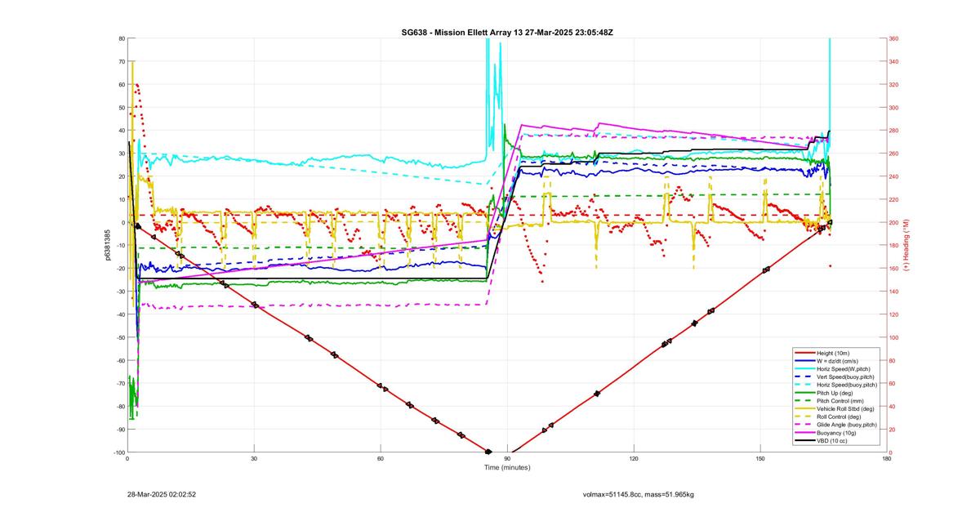Viewport: 980px width, 508px height.
Task: Click the right heading axis tick label '100'
Action: coord(895,337)
